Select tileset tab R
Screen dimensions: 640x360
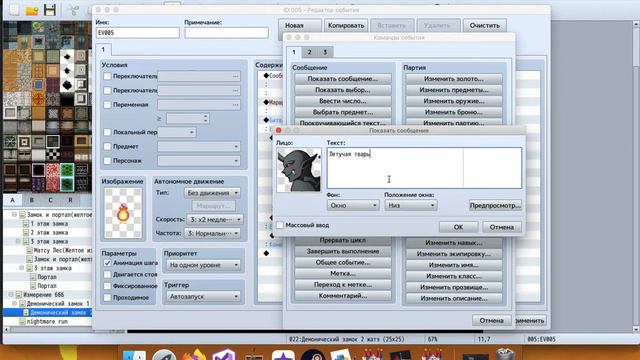pos(70,200)
